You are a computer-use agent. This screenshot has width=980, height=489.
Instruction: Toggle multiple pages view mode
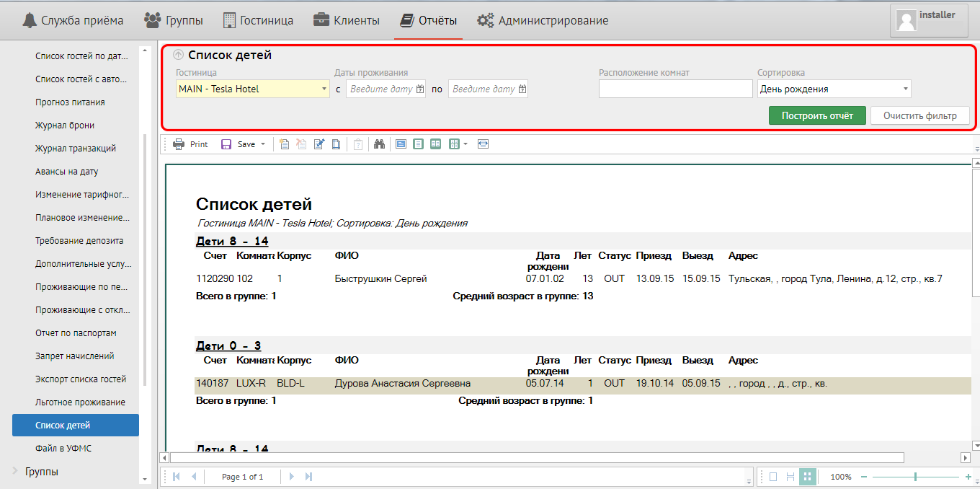[x=807, y=477]
